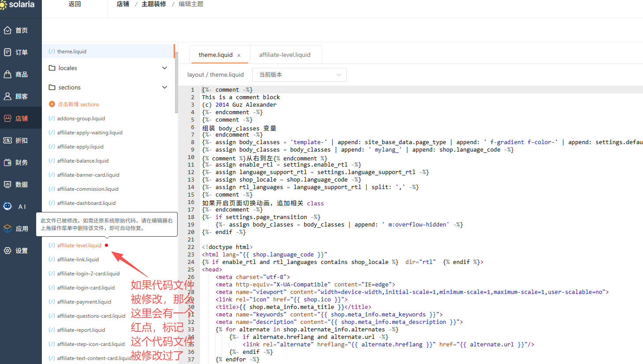
Task: Select the 店铺 store sidebar icon
Action: click(x=7, y=119)
